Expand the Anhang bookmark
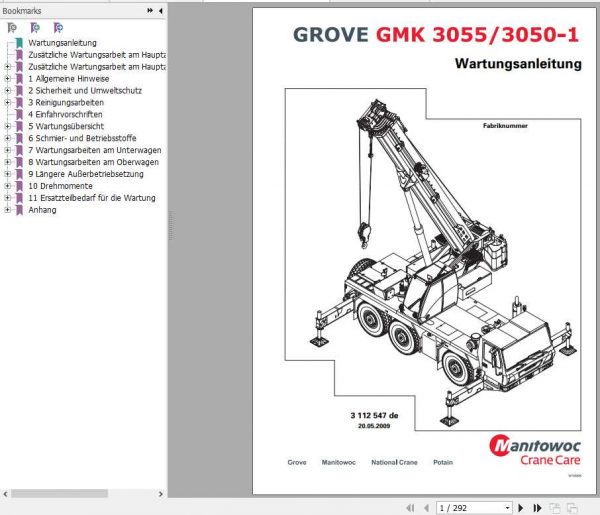Screen dimensions: 600x515 pos(7,210)
